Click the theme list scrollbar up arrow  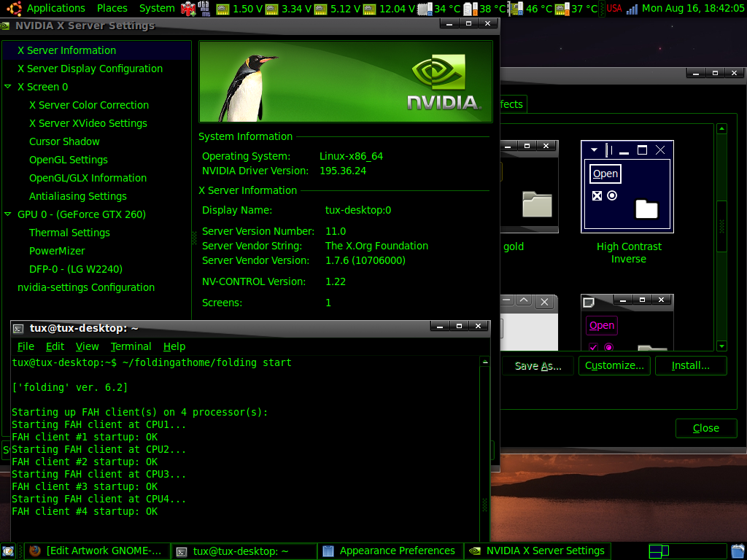click(x=721, y=128)
